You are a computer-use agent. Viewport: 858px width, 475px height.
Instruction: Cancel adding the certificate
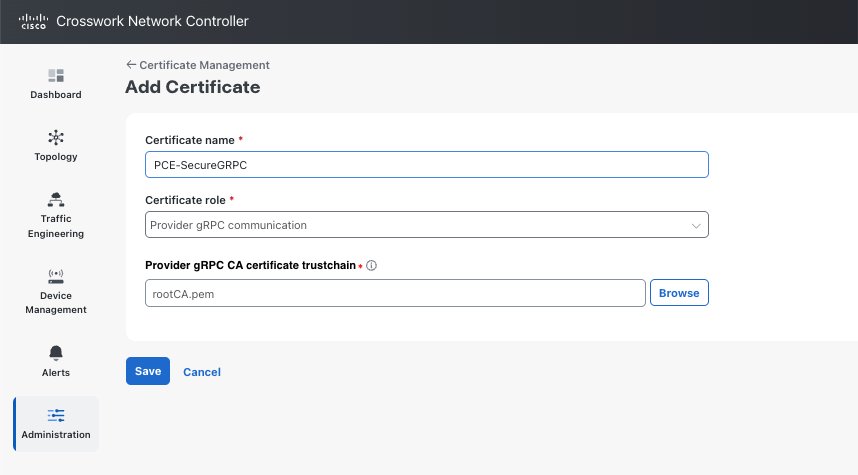tap(202, 372)
